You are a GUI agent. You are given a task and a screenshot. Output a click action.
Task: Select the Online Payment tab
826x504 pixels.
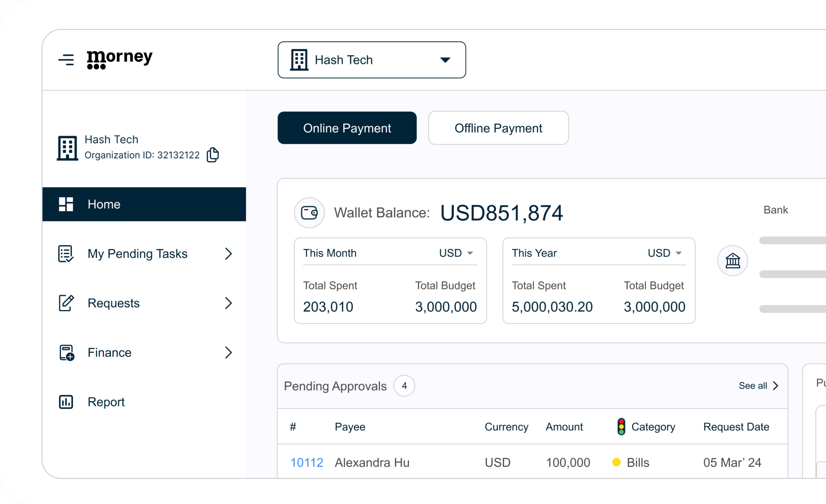pos(347,128)
